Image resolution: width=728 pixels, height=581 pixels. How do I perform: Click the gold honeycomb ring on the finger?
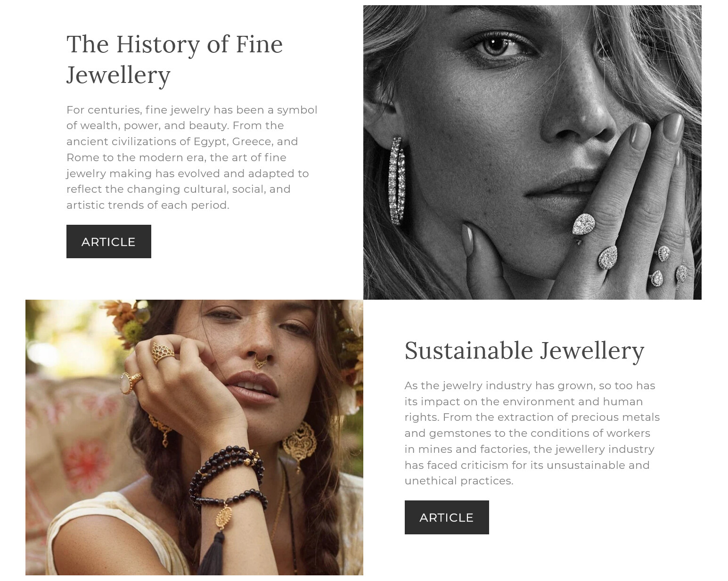tap(163, 352)
